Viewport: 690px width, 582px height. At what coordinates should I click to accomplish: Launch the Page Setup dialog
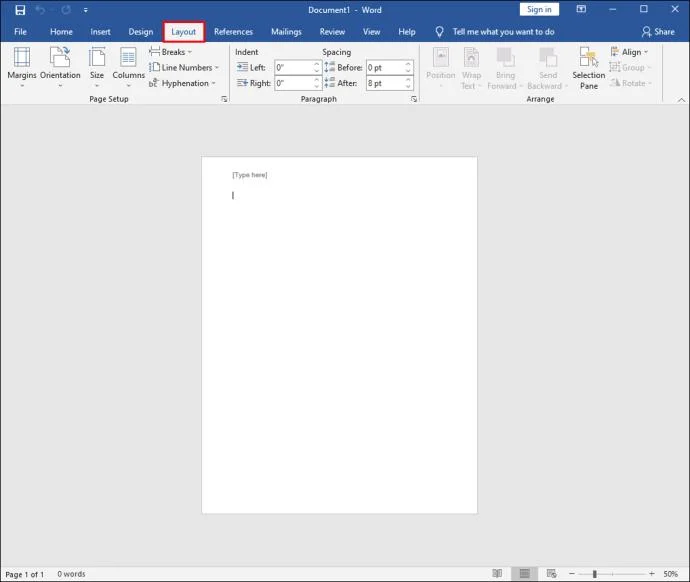[x=224, y=99]
